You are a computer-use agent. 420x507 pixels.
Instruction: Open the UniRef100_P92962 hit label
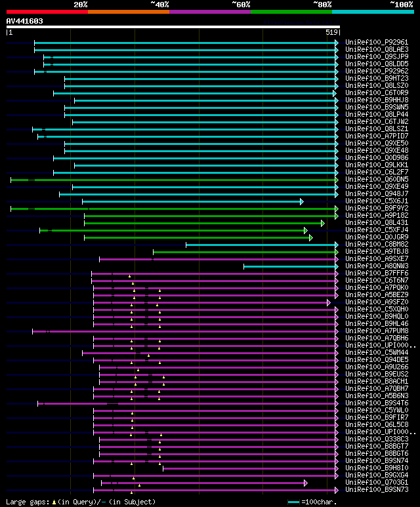[377, 71]
